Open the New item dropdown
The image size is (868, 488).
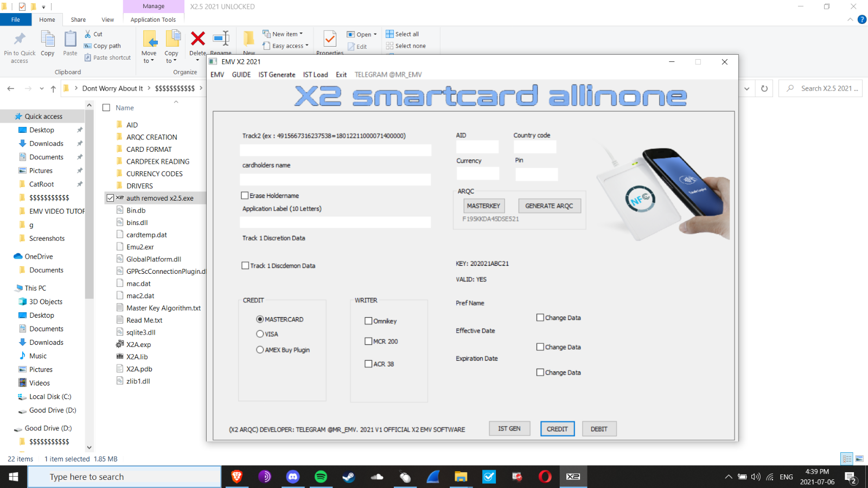[x=283, y=34]
